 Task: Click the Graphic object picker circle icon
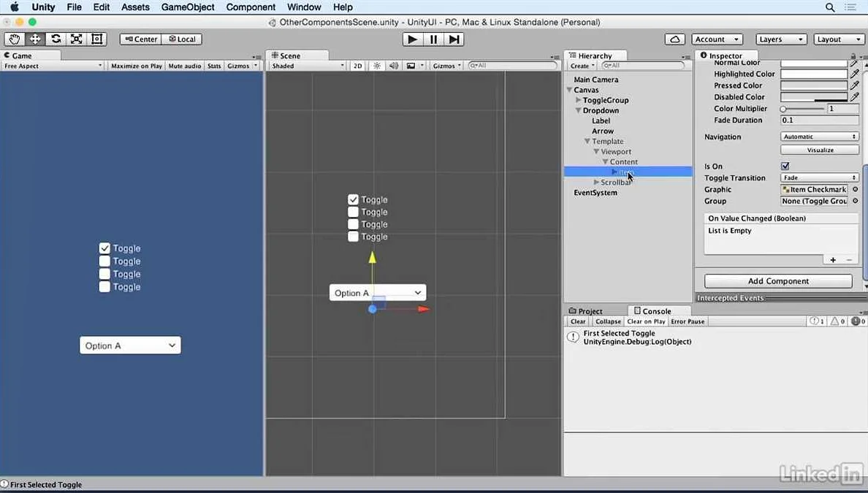pos(853,189)
